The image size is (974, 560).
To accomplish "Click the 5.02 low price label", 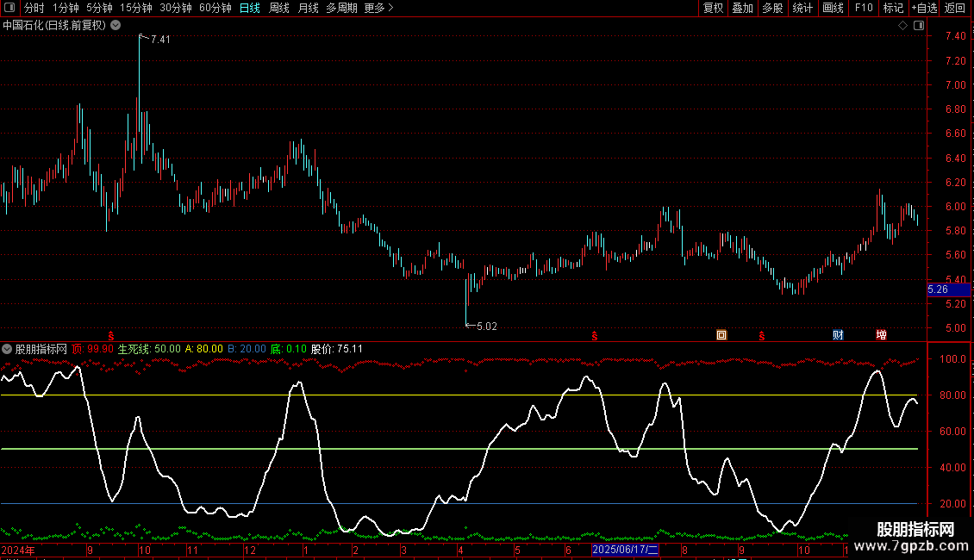I will (487, 326).
